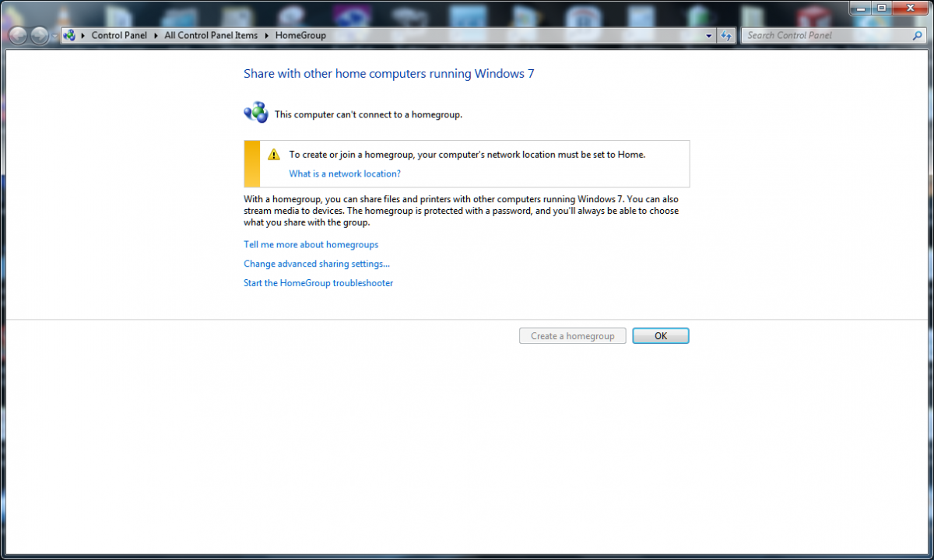
Task: Start the HomeGroup troubleshooter
Action: click(x=318, y=283)
